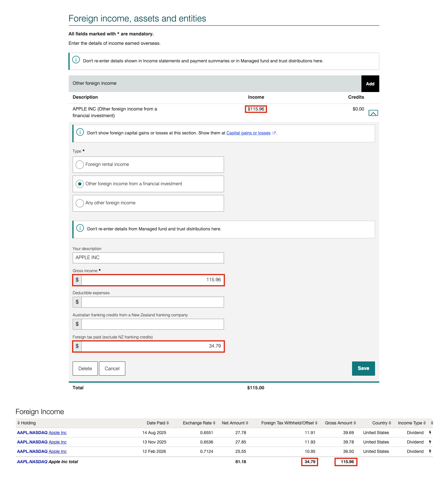This screenshot has height=478, width=448.
Task: Click the $115.96 income value
Action: (256, 109)
